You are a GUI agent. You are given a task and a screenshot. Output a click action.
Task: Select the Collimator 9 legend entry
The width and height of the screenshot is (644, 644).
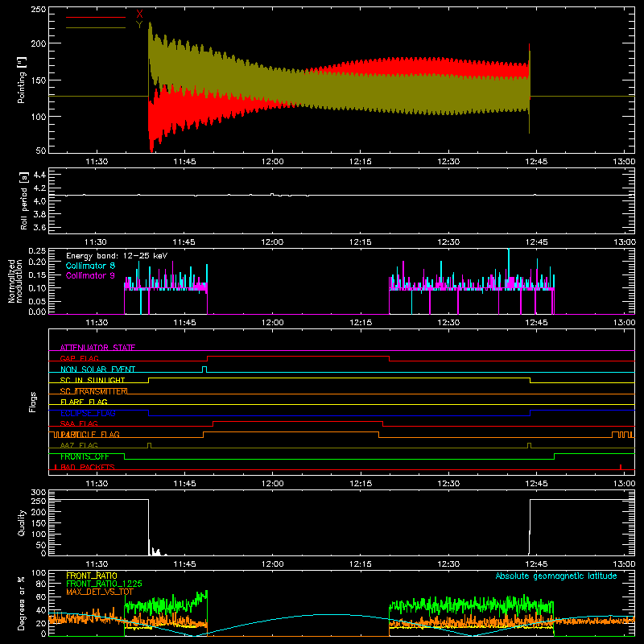(x=90, y=275)
